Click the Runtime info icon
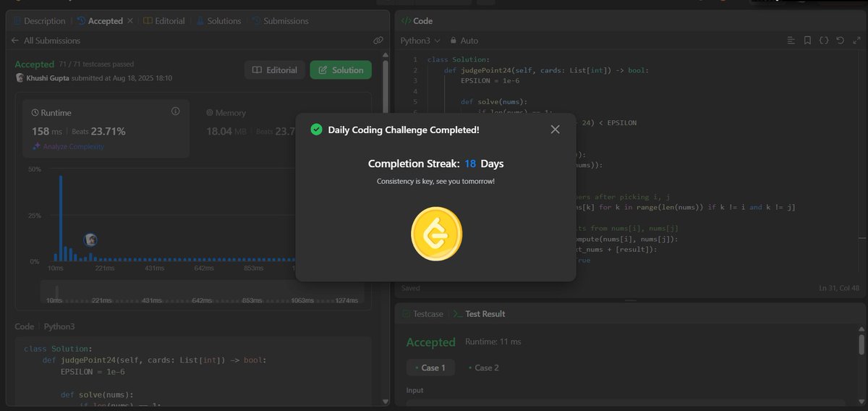 pos(175,111)
